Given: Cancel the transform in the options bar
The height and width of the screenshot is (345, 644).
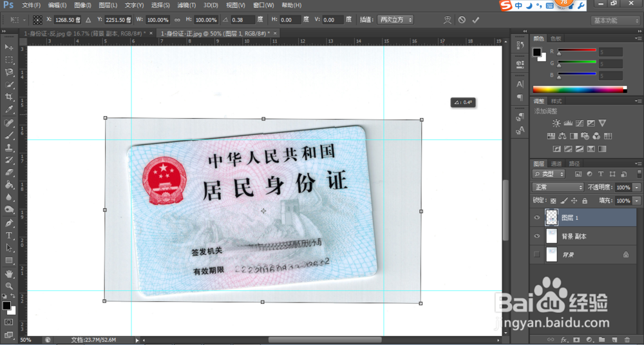Looking at the screenshot, I should [x=462, y=20].
